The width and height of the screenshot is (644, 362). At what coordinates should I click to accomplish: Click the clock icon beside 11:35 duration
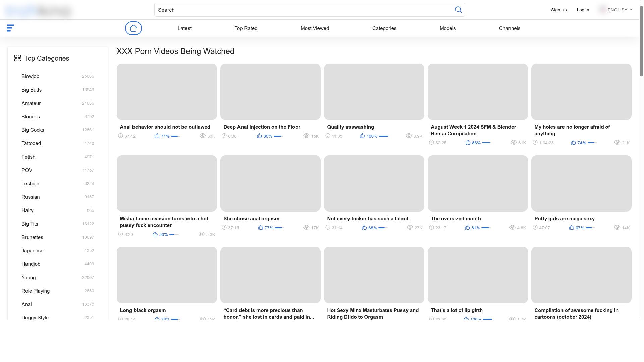(x=328, y=136)
